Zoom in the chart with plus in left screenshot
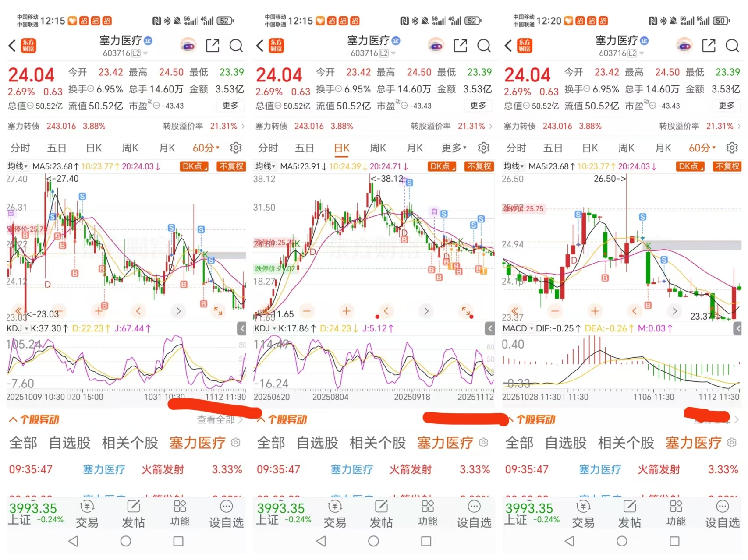This screenshot has width=748, height=560. coord(99,311)
